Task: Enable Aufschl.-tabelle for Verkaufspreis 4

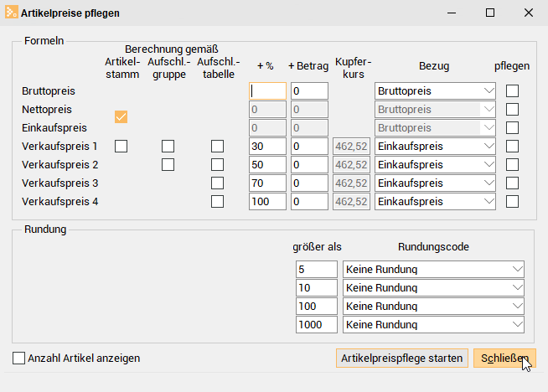Action: [x=217, y=202]
